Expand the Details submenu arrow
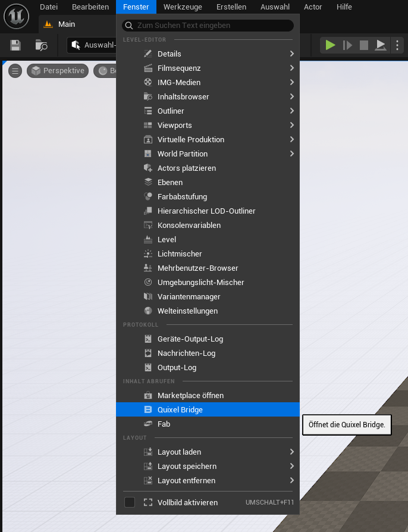408x532 pixels. point(292,54)
